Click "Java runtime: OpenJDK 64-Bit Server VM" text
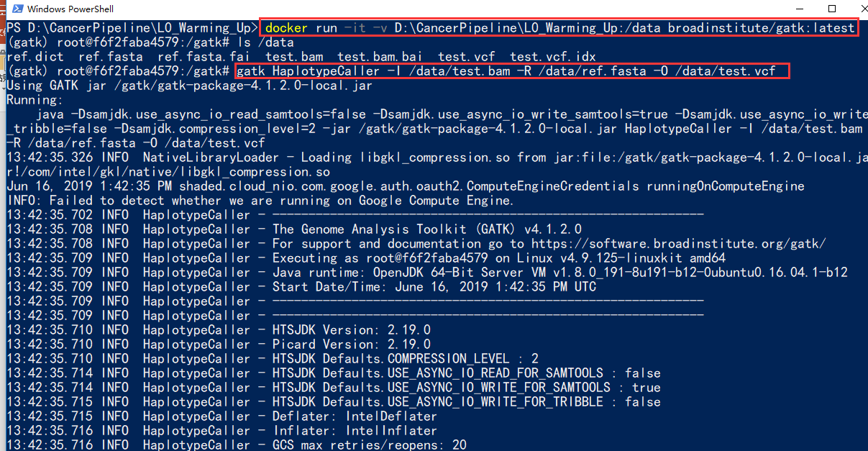This screenshot has width=868, height=451. pyautogui.click(x=409, y=273)
